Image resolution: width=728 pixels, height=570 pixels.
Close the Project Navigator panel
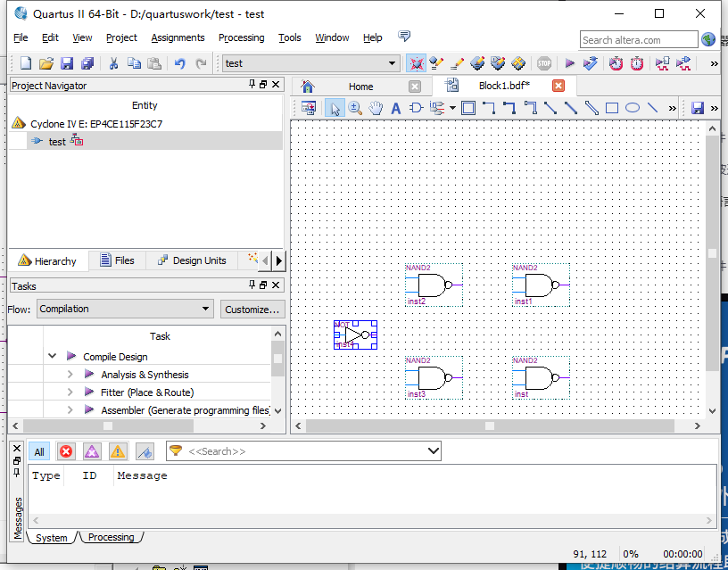point(276,84)
